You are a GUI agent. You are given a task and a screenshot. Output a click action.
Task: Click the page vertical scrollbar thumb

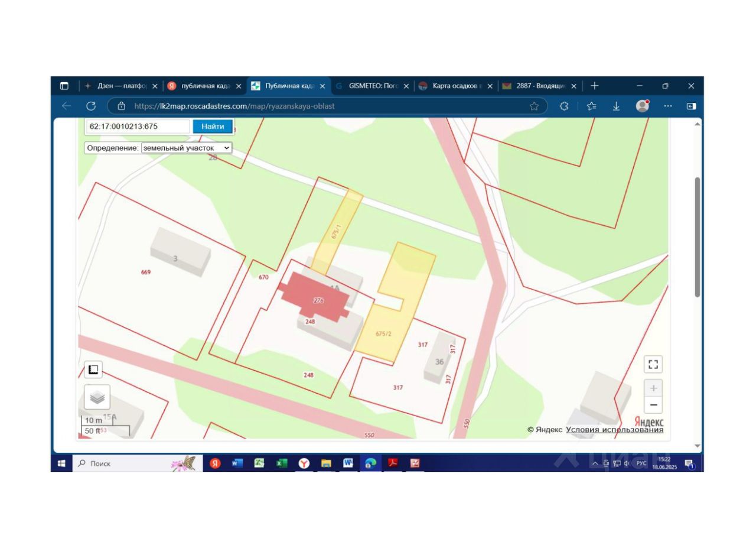698,236
